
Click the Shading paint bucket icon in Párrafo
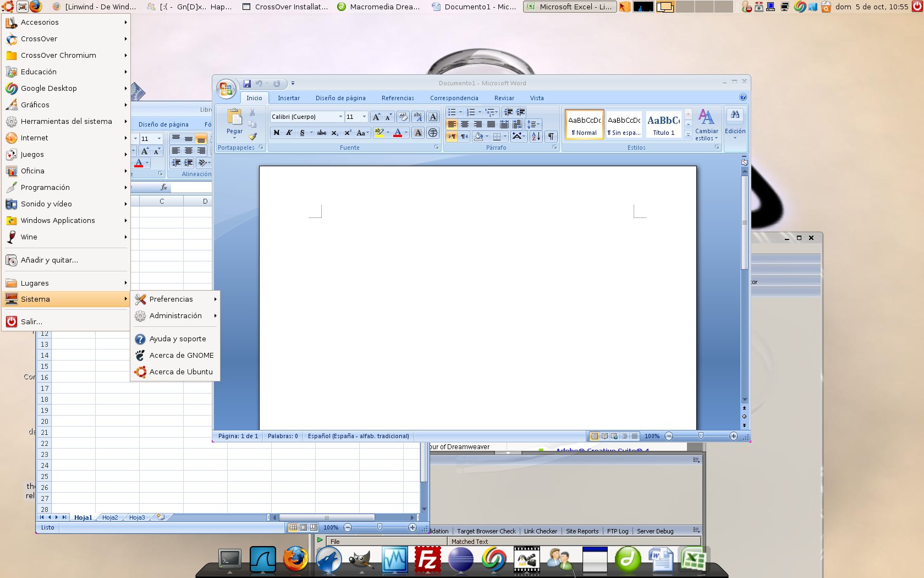click(479, 136)
